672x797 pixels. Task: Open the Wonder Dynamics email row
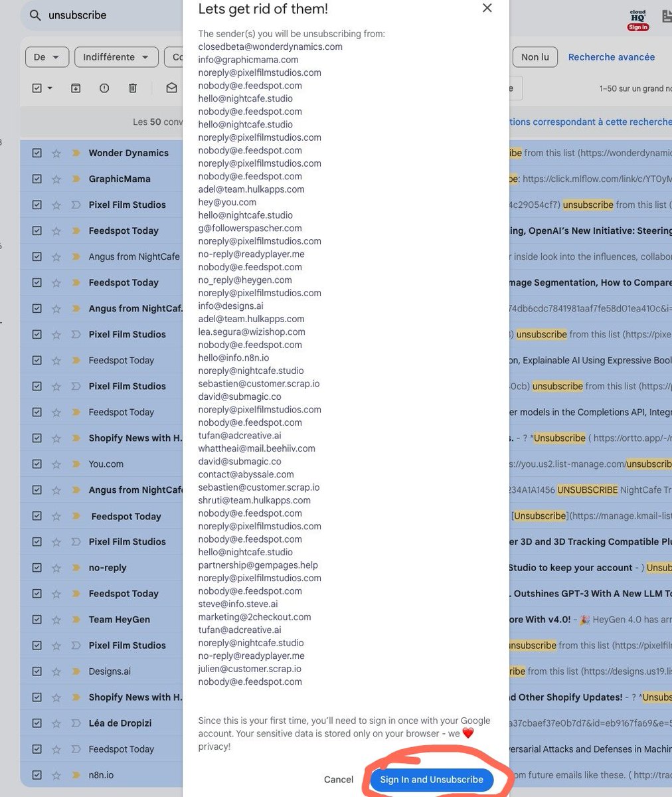pos(129,153)
